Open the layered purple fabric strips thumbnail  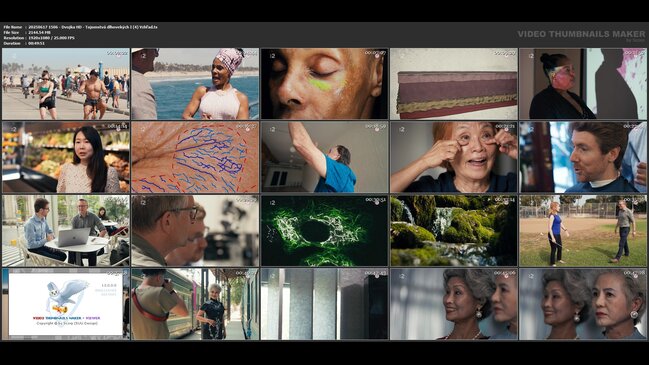pos(454,84)
